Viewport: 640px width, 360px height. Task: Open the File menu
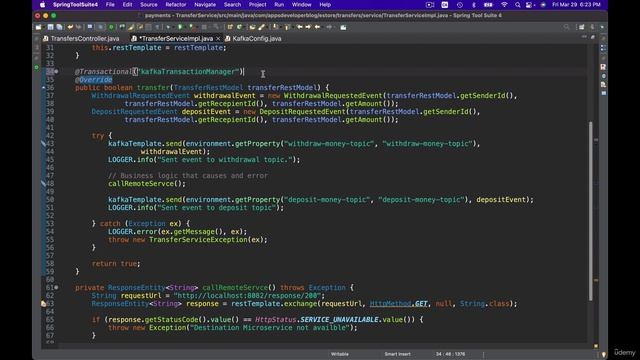click(110, 5)
